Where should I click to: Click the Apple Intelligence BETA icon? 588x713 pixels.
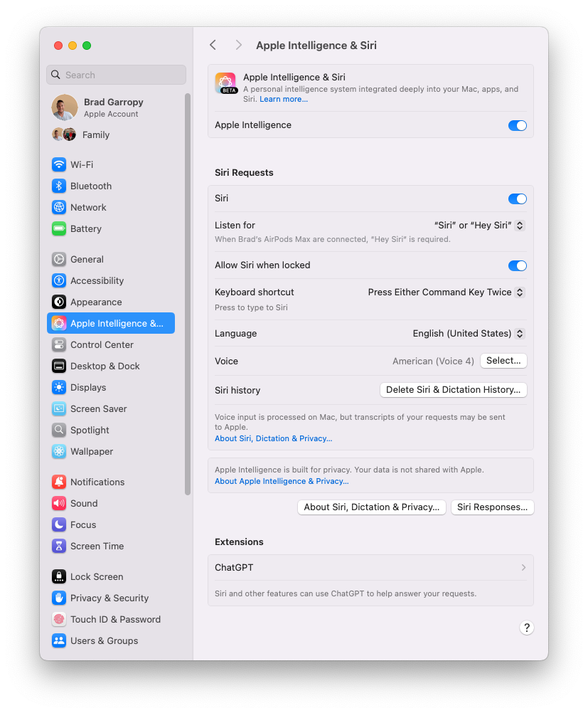[225, 83]
